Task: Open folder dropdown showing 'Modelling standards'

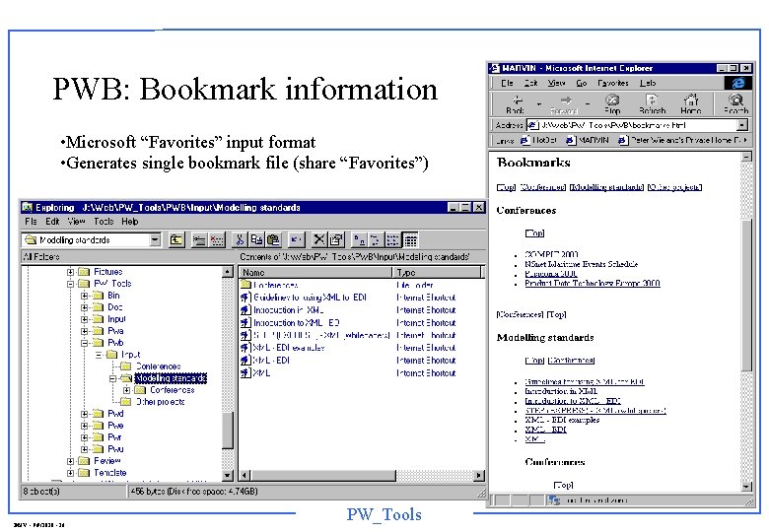Action: click(x=155, y=239)
